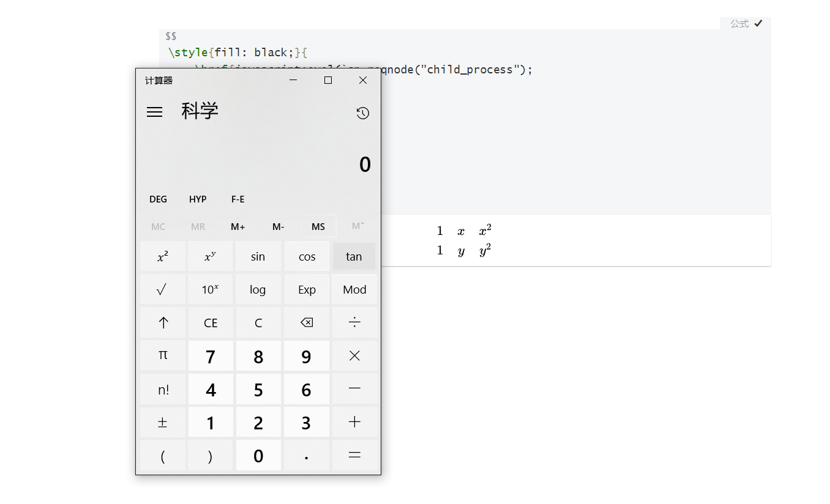This screenshot has width=830, height=504.
Task: Click the formula confirm checkmark
Action: 758,23
